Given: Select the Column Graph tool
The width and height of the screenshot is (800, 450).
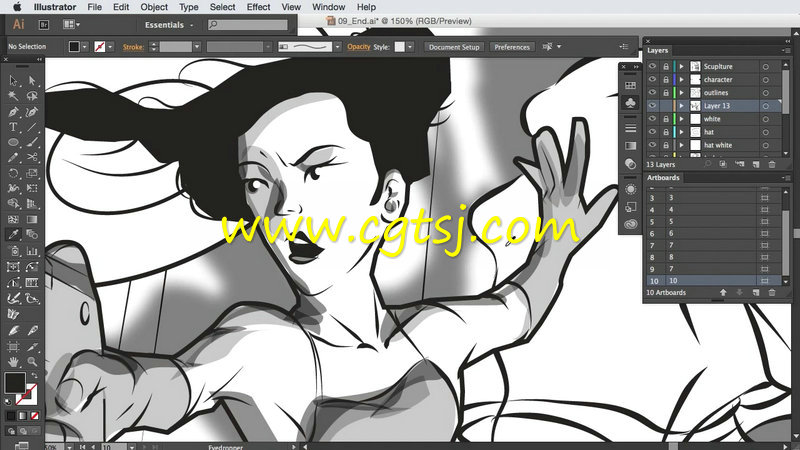Looking at the screenshot, I should pyautogui.click(x=32, y=251).
